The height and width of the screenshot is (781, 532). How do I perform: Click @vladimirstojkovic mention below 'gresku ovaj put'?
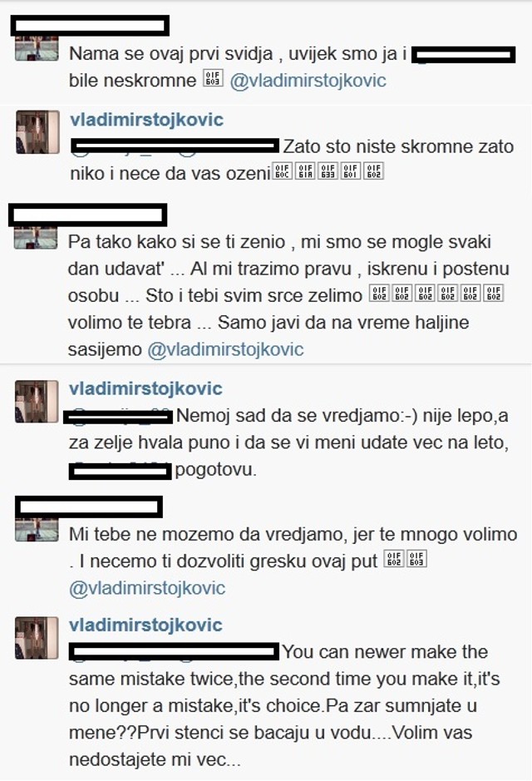[147, 588]
